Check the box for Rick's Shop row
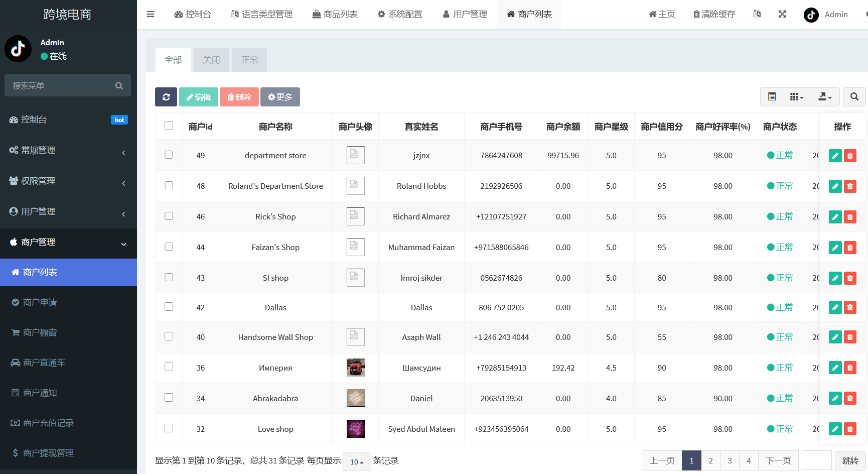Viewport: 868px width, 474px height. (x=169, y=216)
